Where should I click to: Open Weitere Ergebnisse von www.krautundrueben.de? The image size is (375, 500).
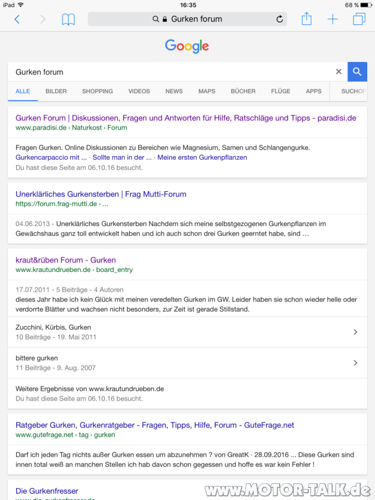90,389
